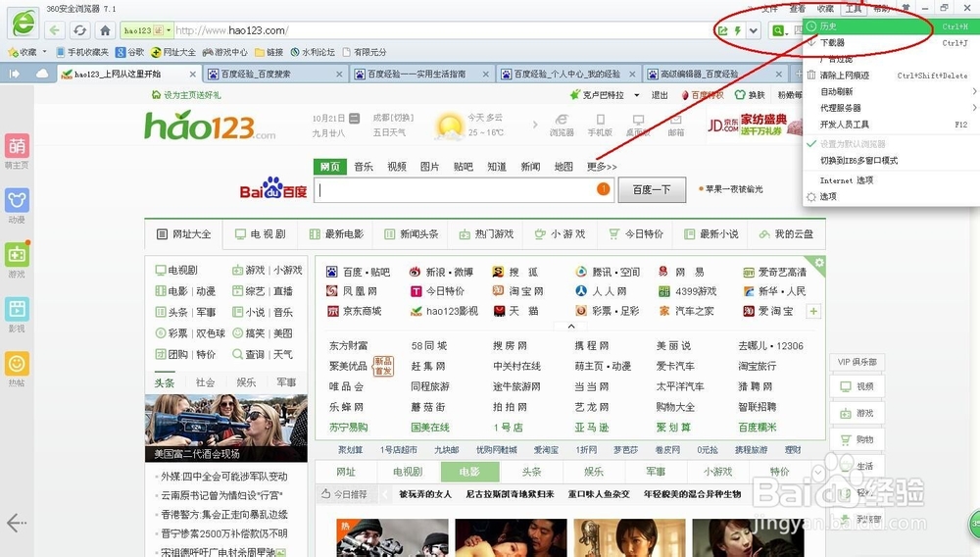
Task: Go to homepage via house icon
Action: (x=105, y=30)
